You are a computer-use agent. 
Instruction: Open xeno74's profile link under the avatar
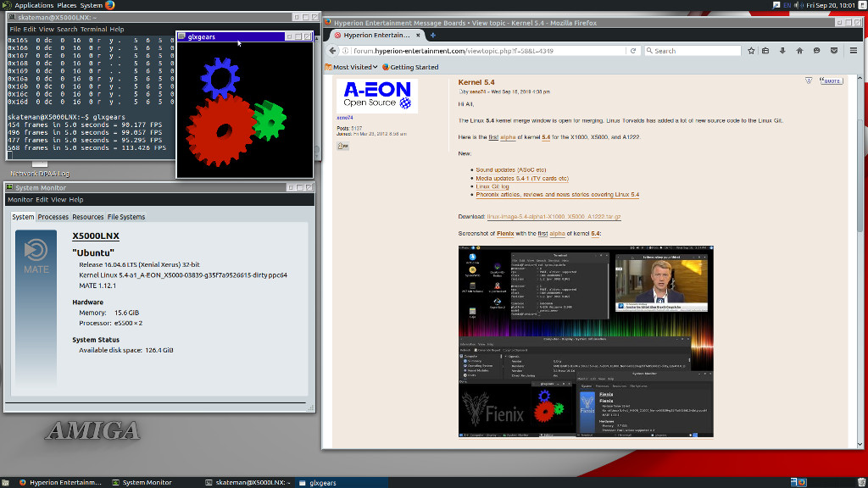(x=344, y=117)
